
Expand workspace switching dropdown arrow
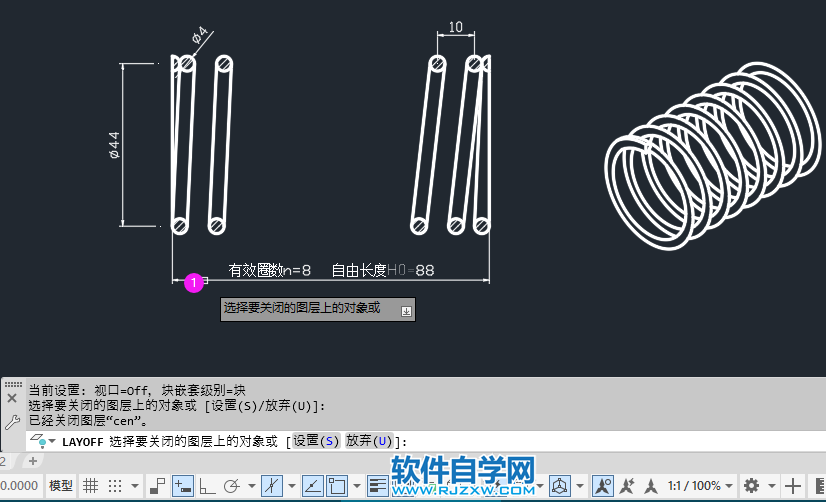[772, 486]
